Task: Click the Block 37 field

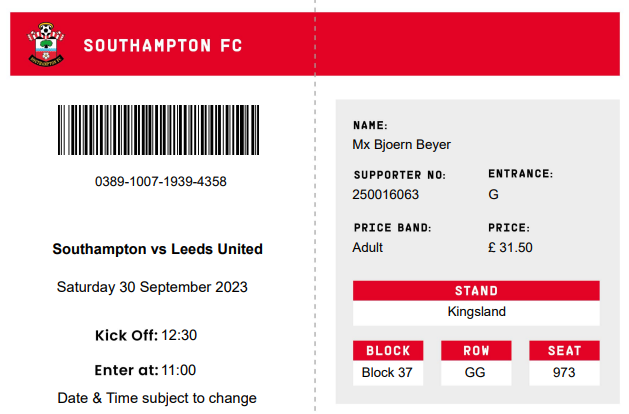Action: (x=388, y=373)
